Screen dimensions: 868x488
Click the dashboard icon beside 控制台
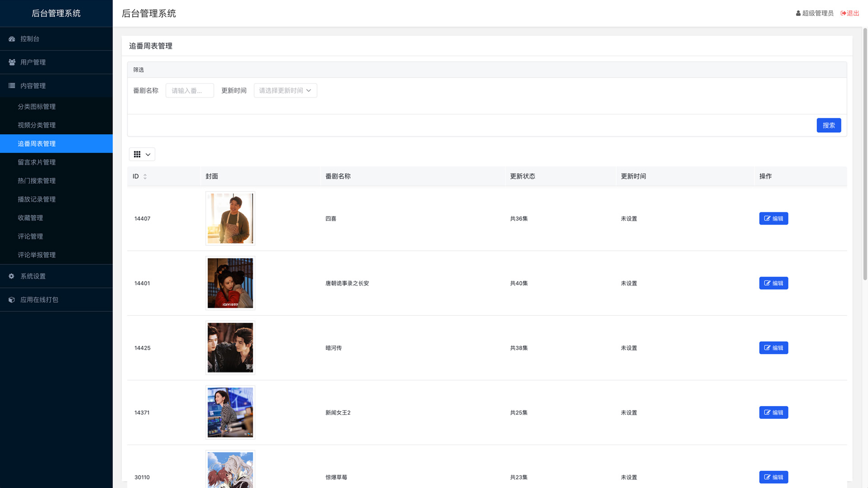[x=12, y=39]
